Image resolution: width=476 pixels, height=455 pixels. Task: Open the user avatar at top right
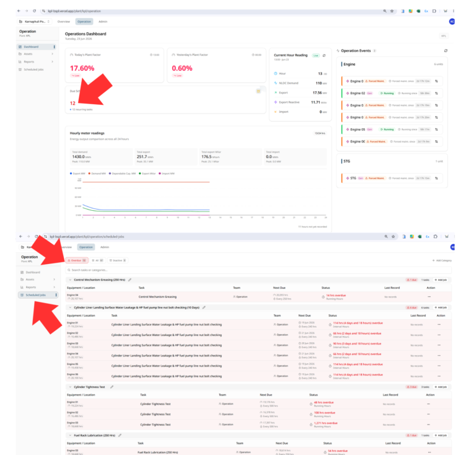click(x=452, y=22)
